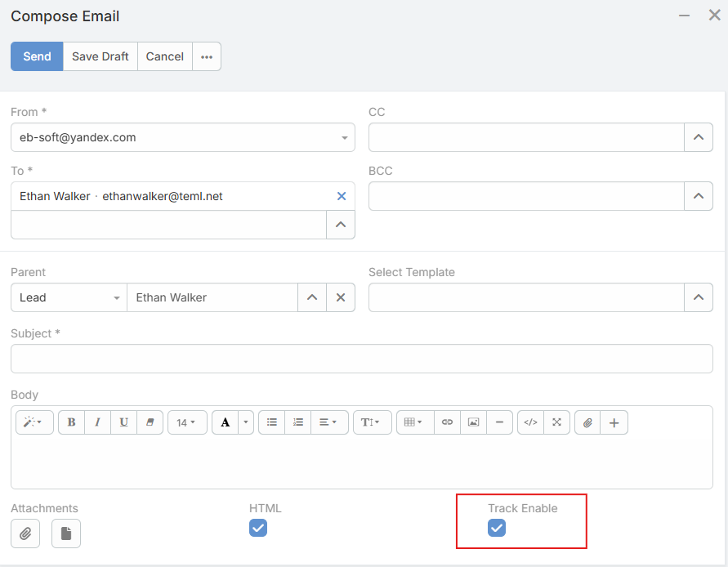
Task: Click the Save Draft button
Action: coord(100,56)
